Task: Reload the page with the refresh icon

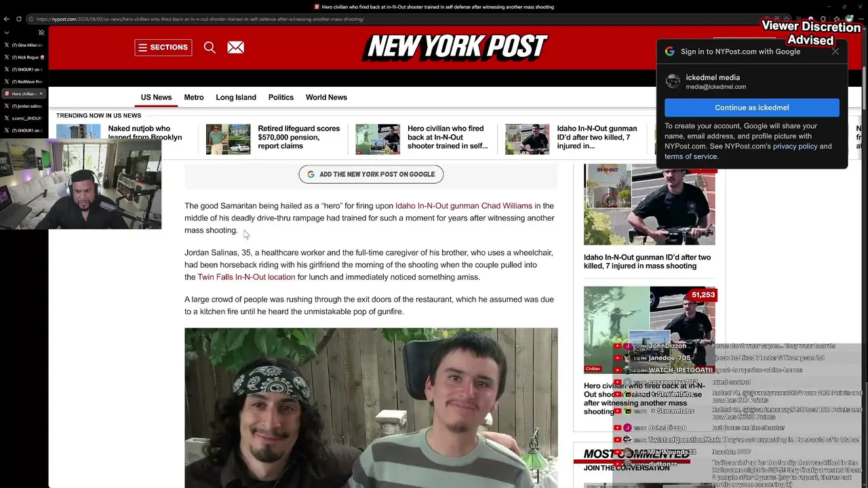Action: tap(18, 19)
